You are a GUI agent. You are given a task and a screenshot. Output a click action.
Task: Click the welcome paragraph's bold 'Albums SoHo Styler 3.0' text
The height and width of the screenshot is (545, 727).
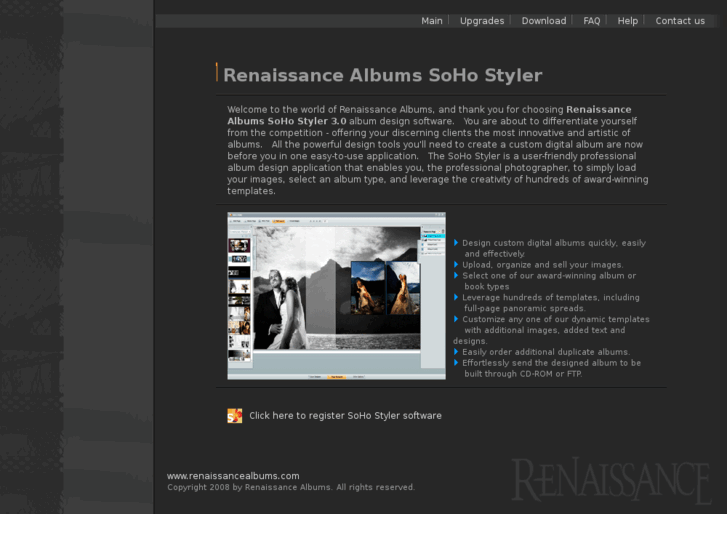click(x=287, y=121)
